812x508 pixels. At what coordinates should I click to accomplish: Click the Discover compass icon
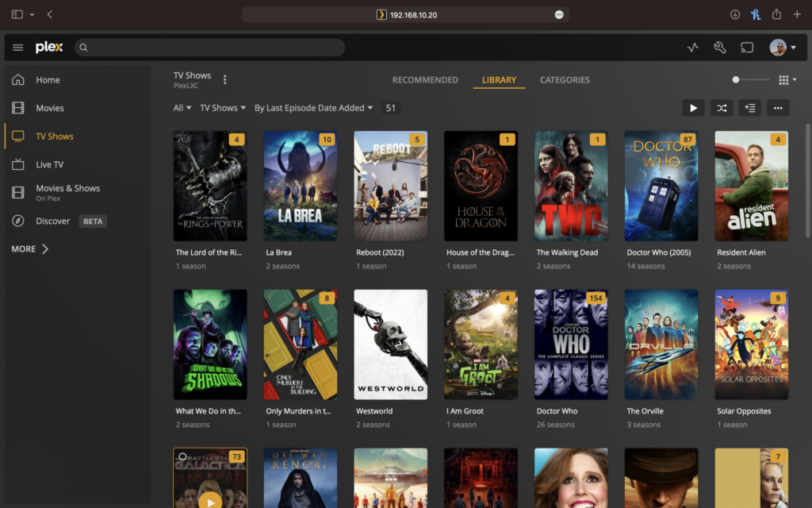pyautogui.click(x=18, y=221)
